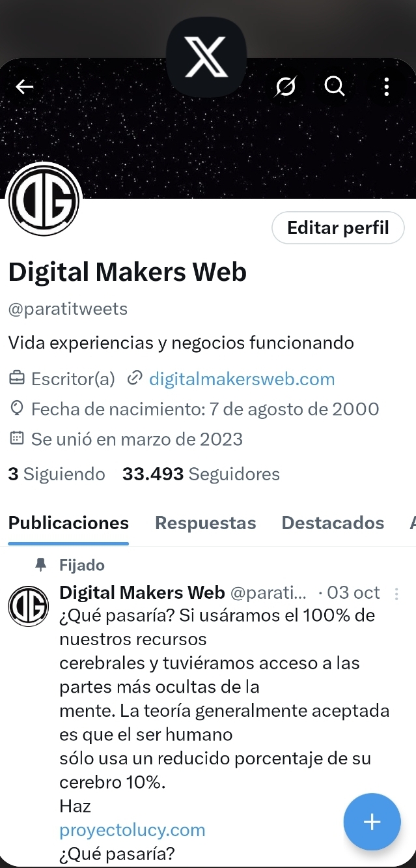Tap the back arrow icon
Viewport: 416px width, 868px height.
point(25,86)
